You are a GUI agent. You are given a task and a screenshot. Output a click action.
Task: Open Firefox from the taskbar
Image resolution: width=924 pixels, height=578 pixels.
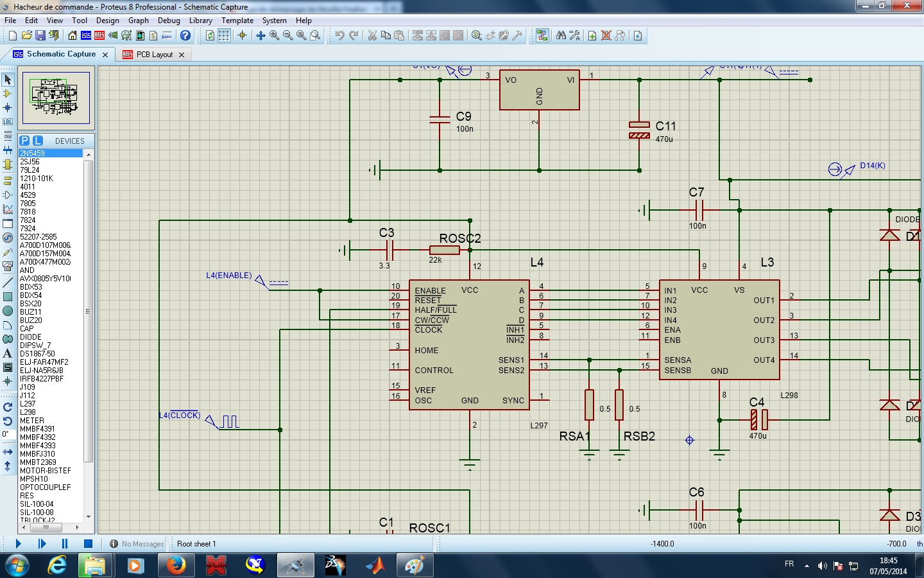(x=175, y=566)
